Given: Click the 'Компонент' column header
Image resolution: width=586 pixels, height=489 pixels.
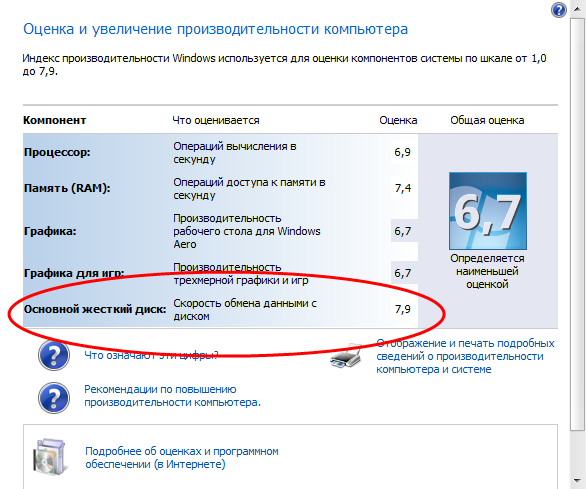Looking at the screenshot, I should coord(55,120).
